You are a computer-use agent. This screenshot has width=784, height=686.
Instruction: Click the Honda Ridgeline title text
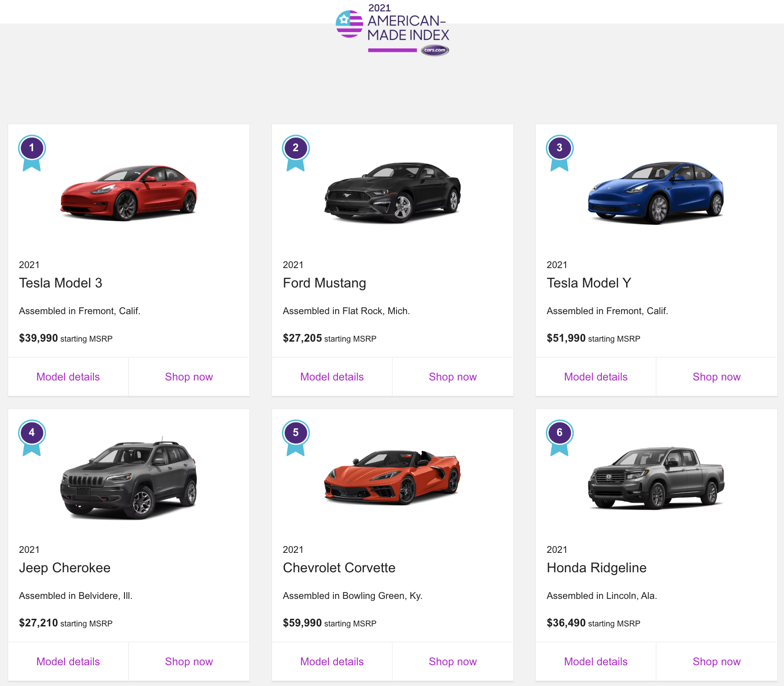pyautogui.click(x=596, y=568)
